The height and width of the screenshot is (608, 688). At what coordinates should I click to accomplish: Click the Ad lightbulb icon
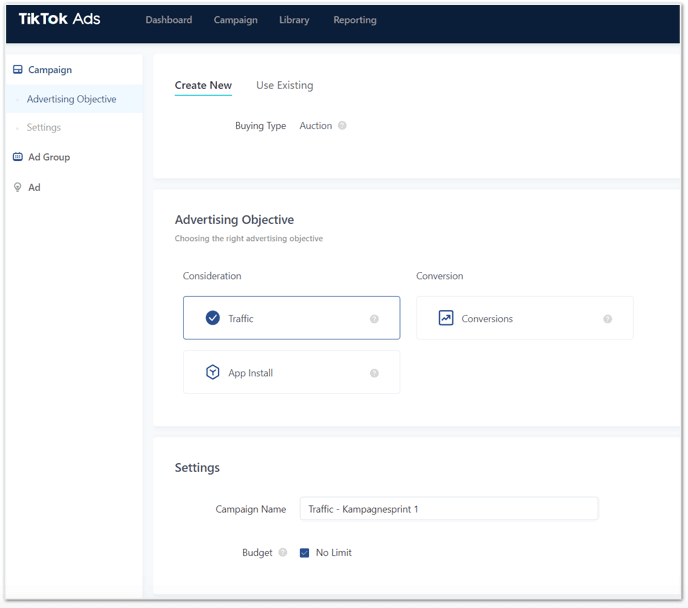point(17,187)
